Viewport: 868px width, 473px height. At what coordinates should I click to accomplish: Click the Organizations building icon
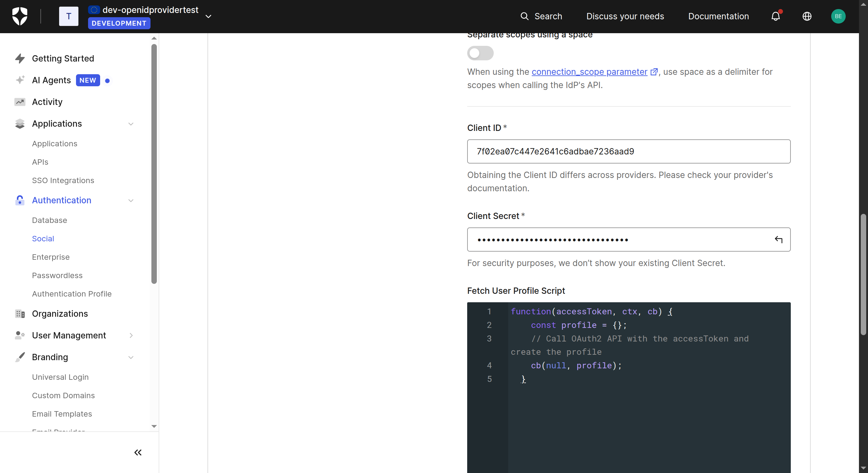20,313
